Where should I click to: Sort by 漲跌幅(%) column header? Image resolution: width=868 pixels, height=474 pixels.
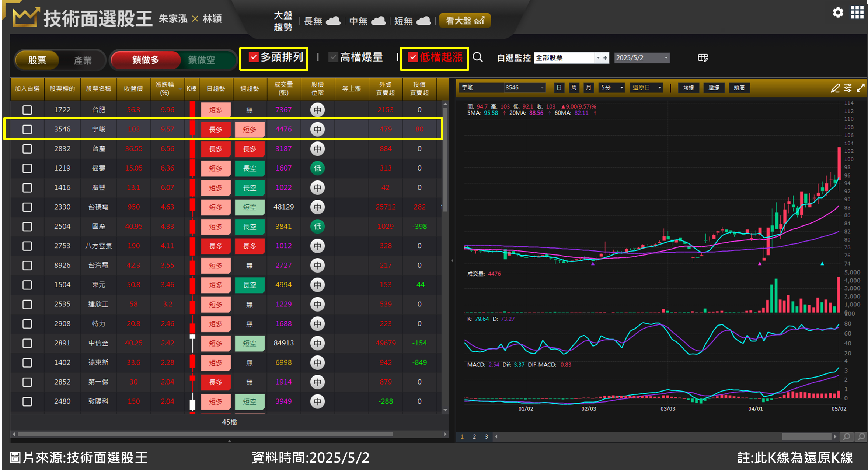167,89
